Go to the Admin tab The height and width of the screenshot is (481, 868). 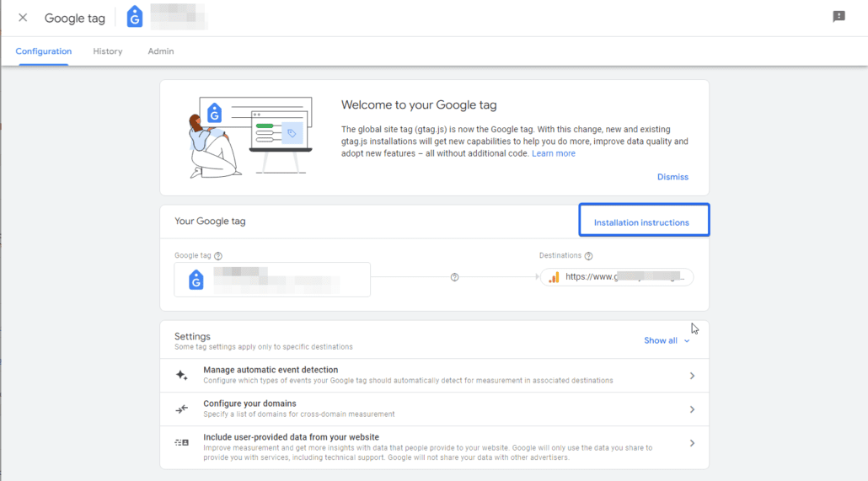(x=160, y=51)
